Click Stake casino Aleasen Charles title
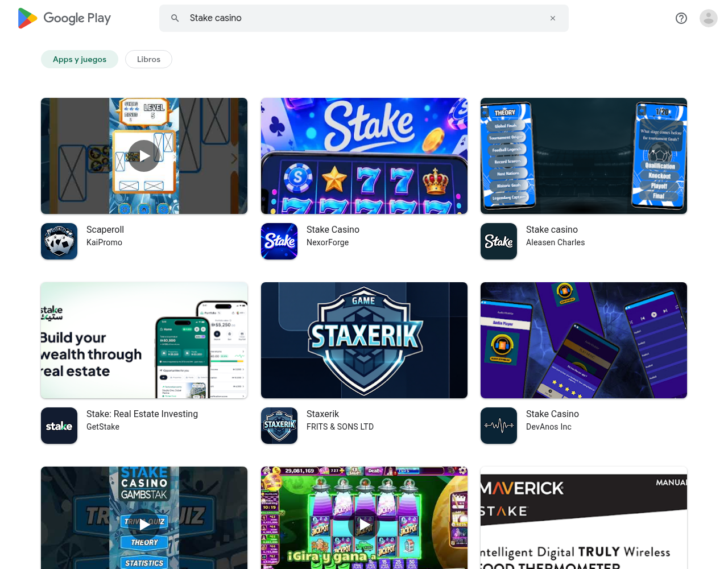 (552, 229)
